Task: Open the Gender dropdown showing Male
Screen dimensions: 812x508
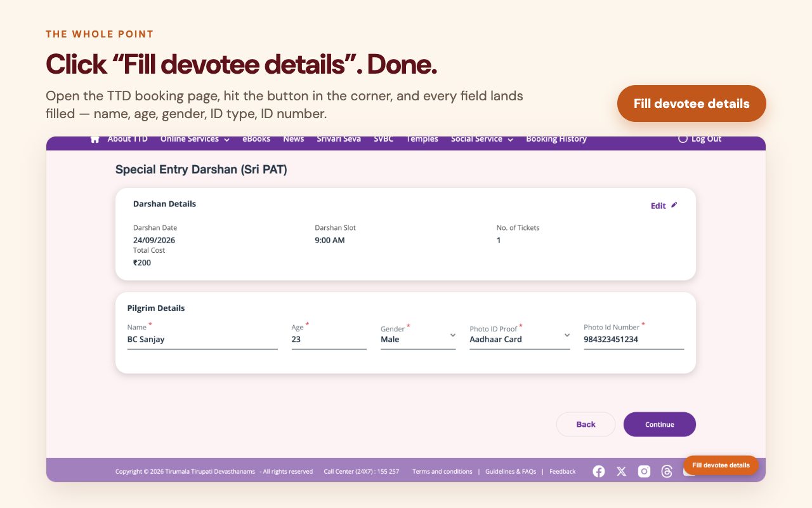Action: (418, 339)
